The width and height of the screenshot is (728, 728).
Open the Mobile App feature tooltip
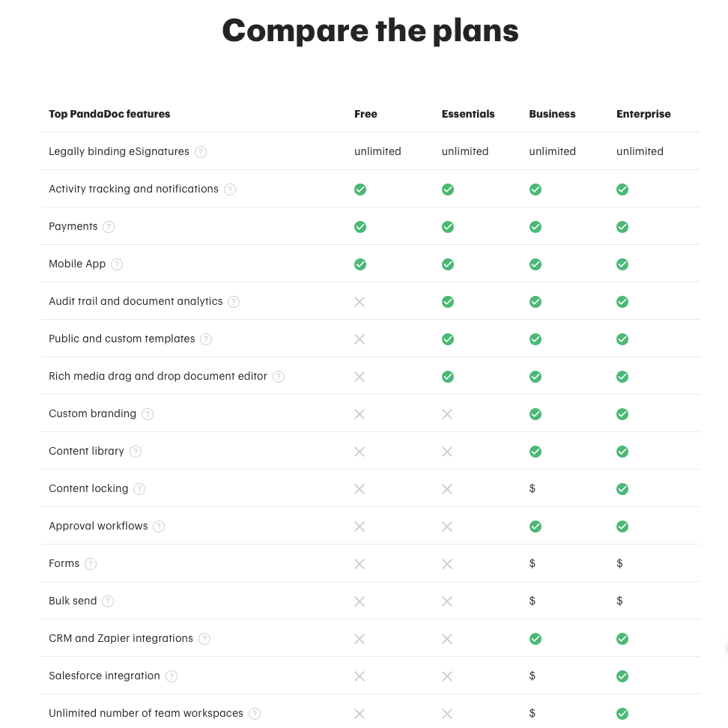coord(116,264)
